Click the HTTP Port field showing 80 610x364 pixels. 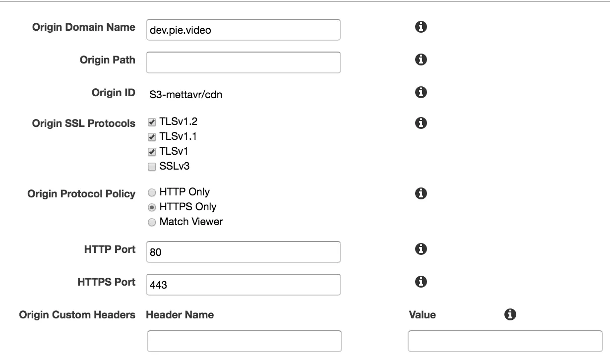point(244,252)
